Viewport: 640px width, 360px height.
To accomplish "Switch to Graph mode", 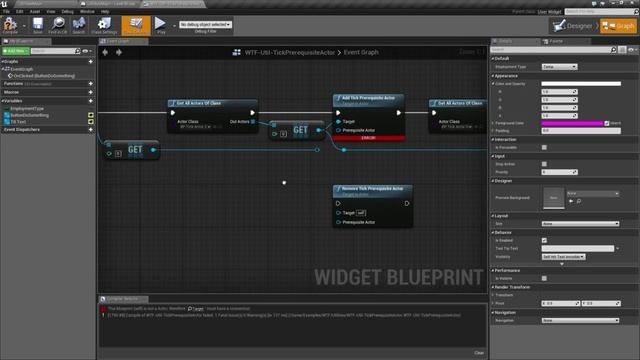I will click(618, 26).
